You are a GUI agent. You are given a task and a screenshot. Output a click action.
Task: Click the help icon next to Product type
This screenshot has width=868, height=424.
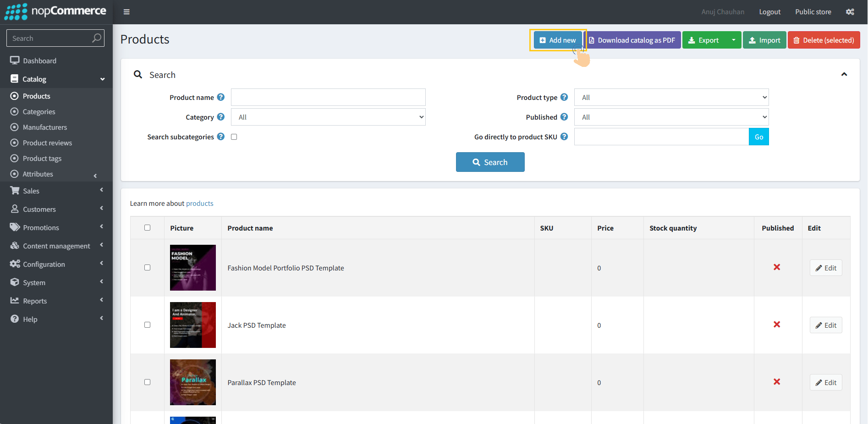[x=564, y=97]
